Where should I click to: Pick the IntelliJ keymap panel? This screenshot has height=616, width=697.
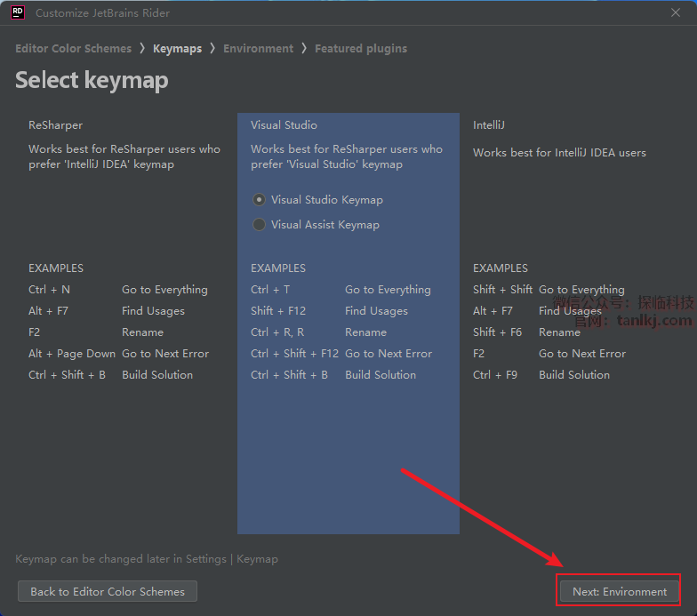(x=488, y=125)
